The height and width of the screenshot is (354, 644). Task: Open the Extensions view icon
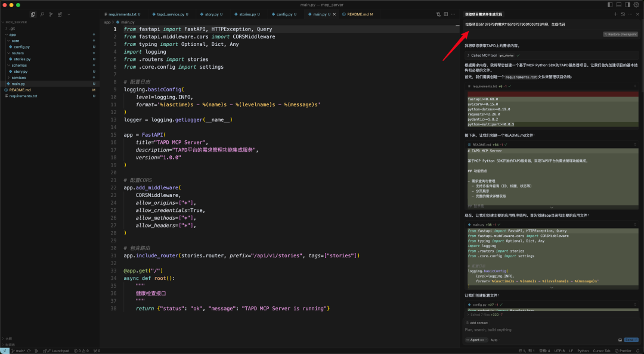coord(60,14)
